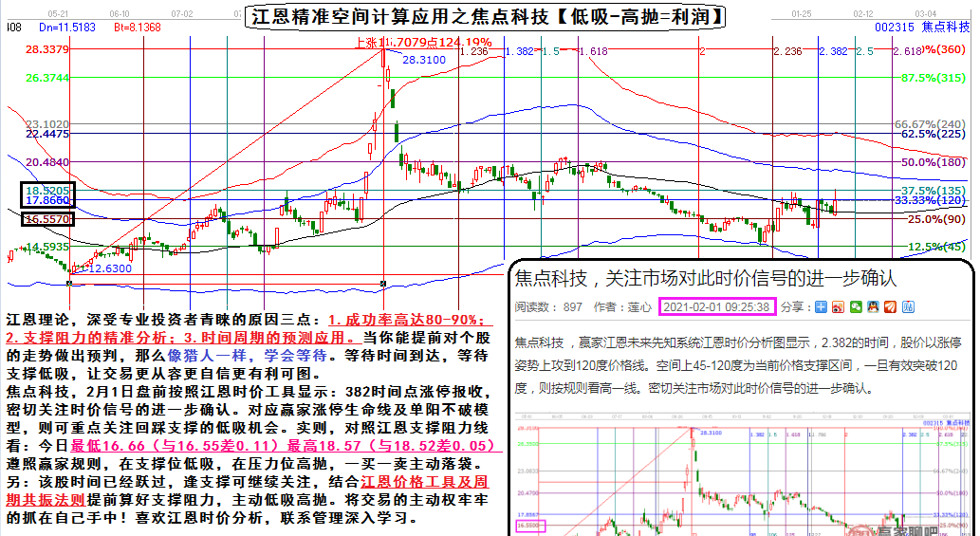
Task: Click the author name 莲心
Action: pyautogui.click(x=640, y=307)
